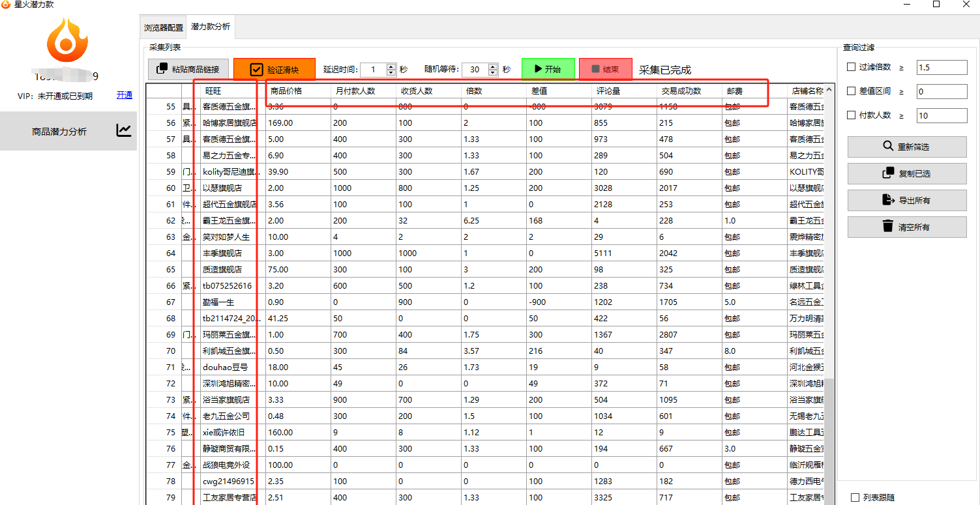Click the table's vertical scrollbar thumb
The height and width of the screenshot is (505, 980).
(x=829, y=441)
